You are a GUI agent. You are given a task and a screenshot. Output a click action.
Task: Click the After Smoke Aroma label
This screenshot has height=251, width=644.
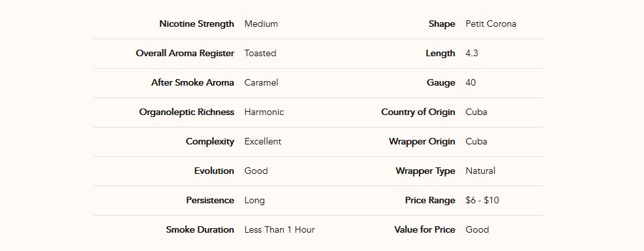pyautogui.click(x=192, y=83)
